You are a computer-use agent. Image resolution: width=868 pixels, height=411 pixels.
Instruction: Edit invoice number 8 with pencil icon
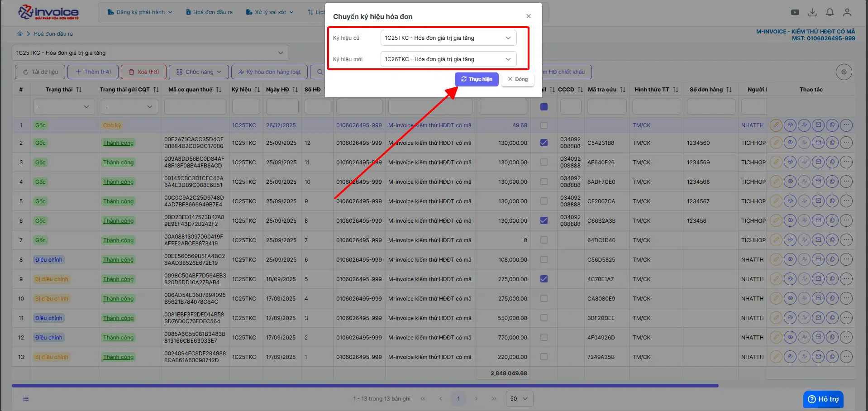pos(776,221)
